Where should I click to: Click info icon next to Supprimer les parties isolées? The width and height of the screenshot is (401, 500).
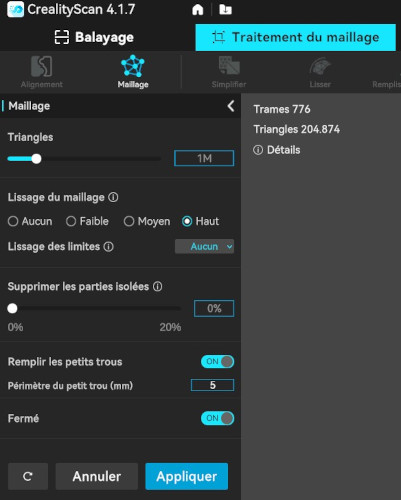158,286
